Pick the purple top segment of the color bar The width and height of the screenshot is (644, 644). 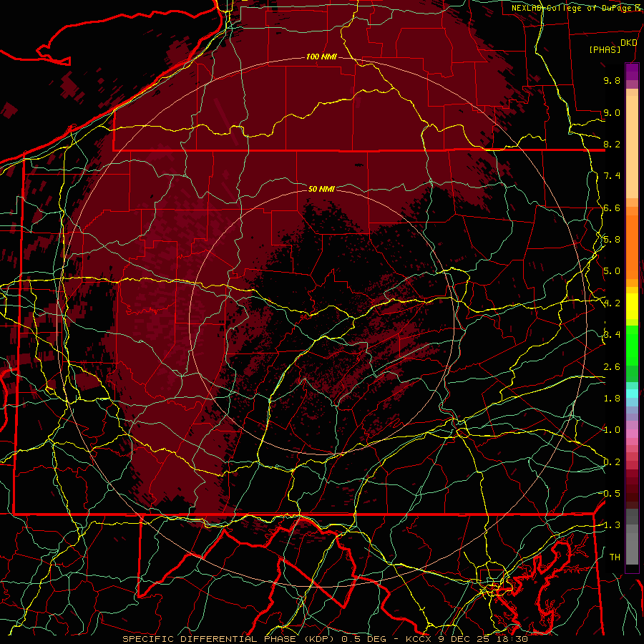pyautogui.click(x=632, y=72)
